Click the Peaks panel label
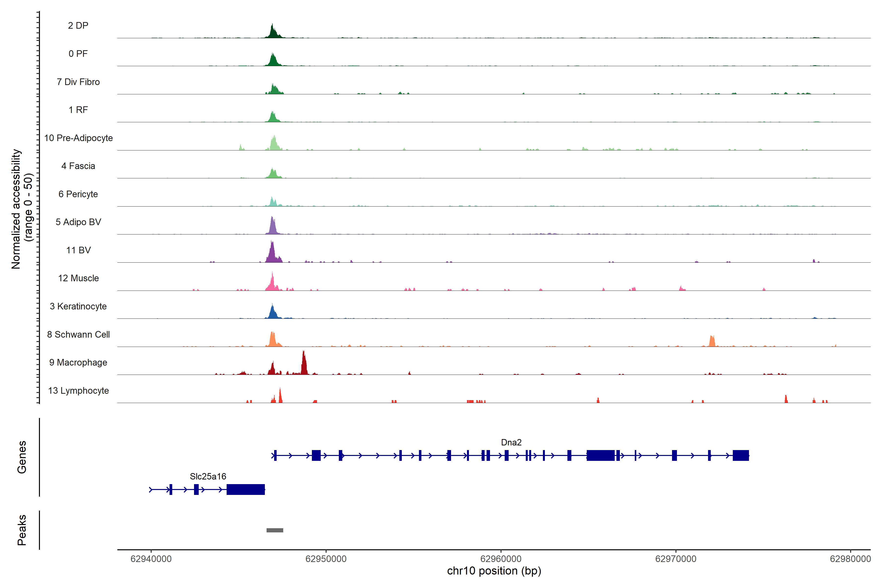Image resolution: width=882 pixels, height=588 pixels. [22, 530]
